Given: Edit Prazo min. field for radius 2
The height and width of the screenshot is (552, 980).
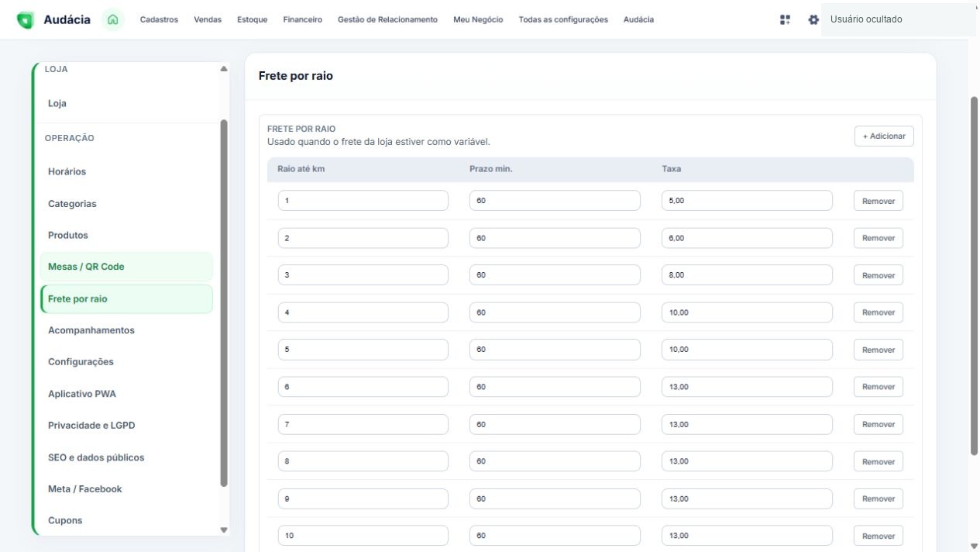Looking at the screenshot, I should point(555,238).
